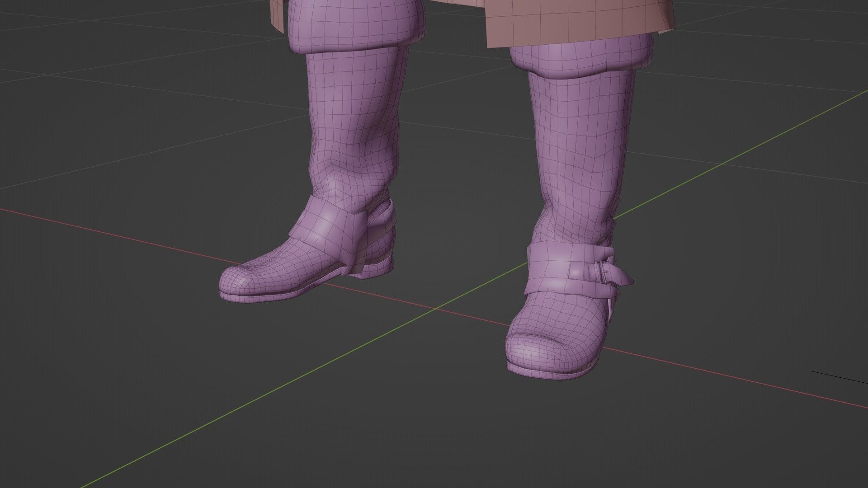Click the buckle on the right boot strap
The image size is (868, 488).
pyautogui.click(x=601, y=273)
